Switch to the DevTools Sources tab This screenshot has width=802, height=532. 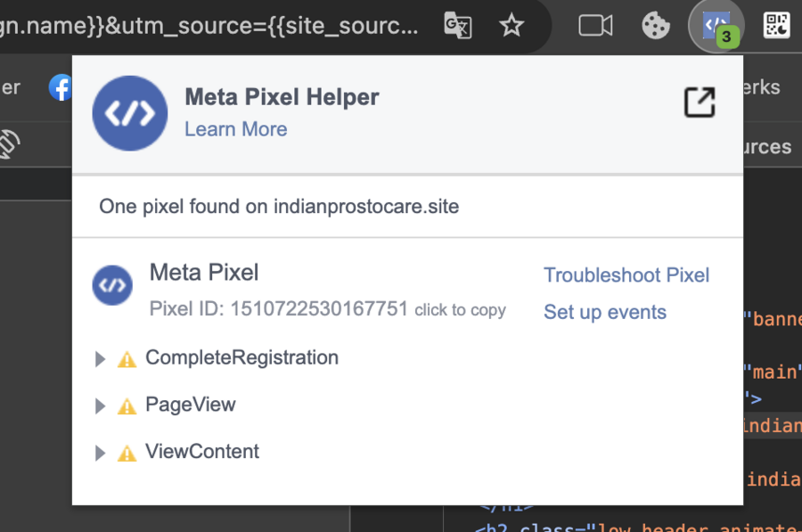click(766, 147)
